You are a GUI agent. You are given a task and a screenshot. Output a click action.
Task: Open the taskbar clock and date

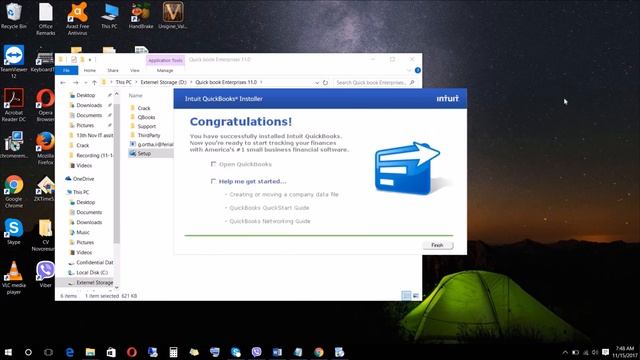[625, 352]
